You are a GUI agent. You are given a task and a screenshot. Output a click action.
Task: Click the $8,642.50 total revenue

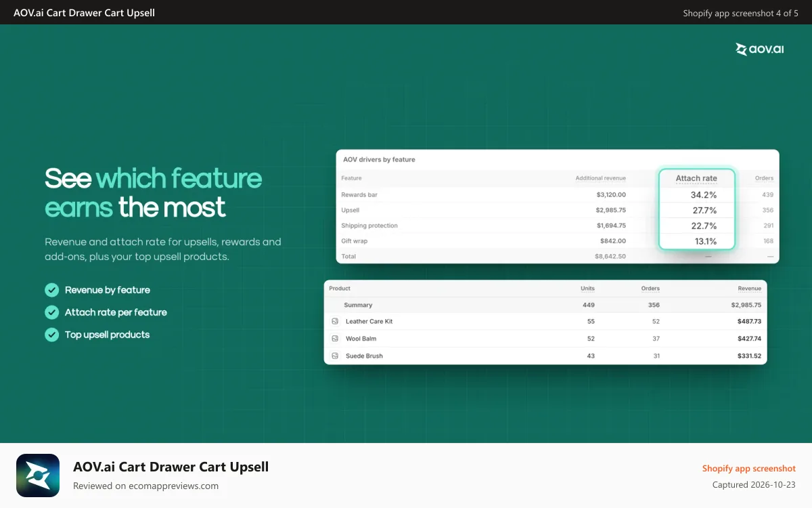pos(610,256)
